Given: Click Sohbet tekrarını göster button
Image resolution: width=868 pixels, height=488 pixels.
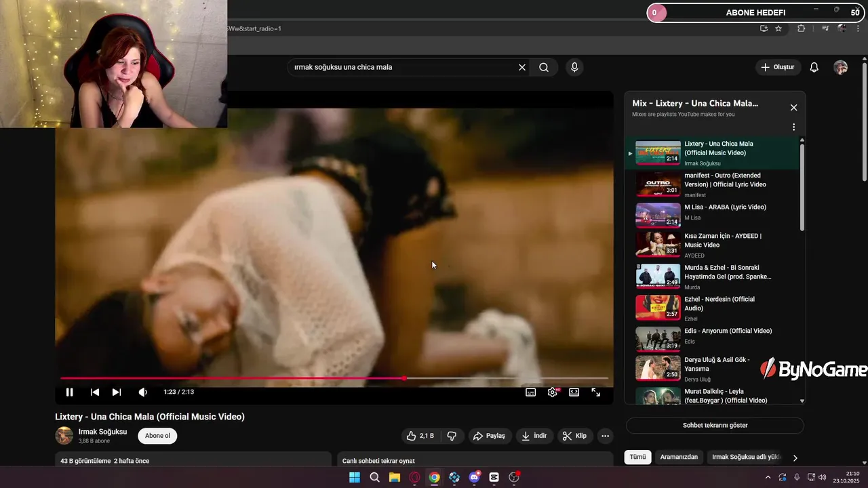Looking at the screenshot, I should pos(715,426).
